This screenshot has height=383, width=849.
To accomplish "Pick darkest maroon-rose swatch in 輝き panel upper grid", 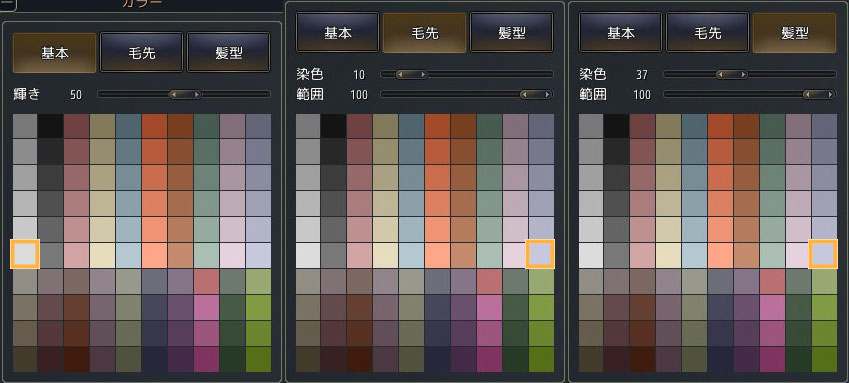I will 76,126.
